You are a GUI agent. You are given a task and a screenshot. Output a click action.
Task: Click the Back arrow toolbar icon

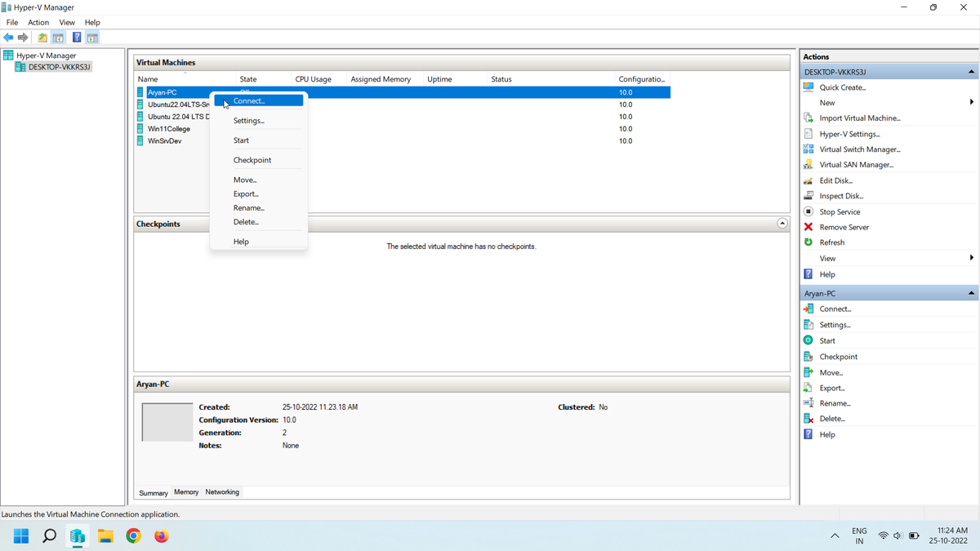8,38
